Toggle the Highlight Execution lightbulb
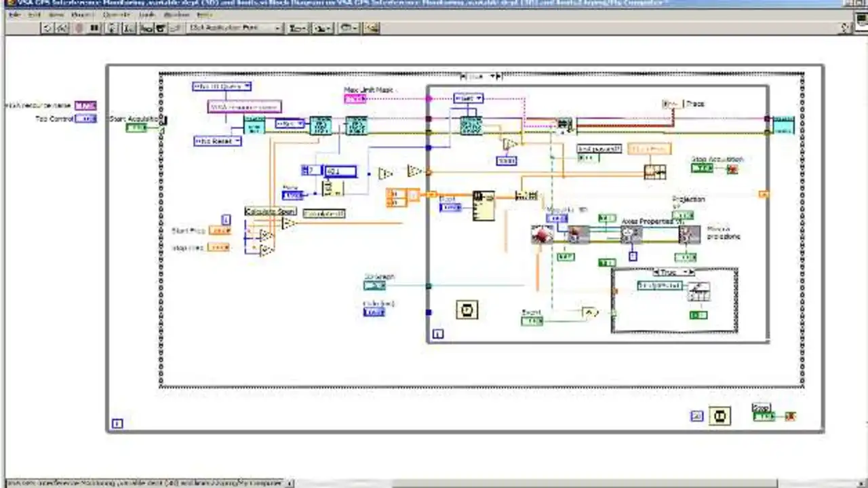This screenshot has width=868, height=488. (112, 28)
